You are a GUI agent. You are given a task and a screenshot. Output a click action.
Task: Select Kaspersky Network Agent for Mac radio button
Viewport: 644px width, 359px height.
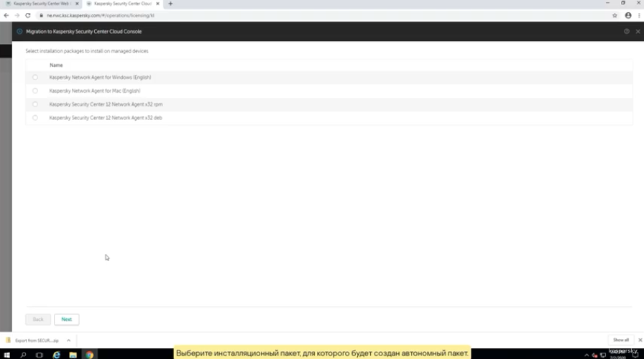pyautogui.click(x=35, y=91)
